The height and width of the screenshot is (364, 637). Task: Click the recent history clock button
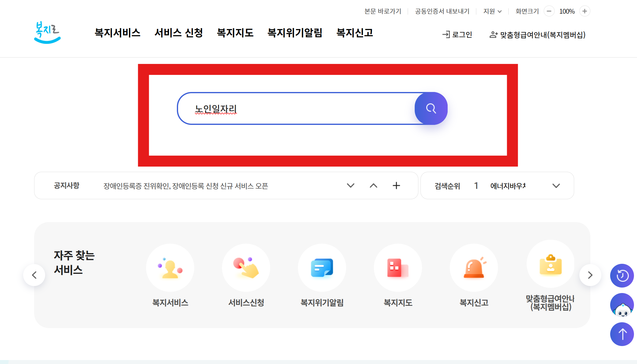(622, 276)
